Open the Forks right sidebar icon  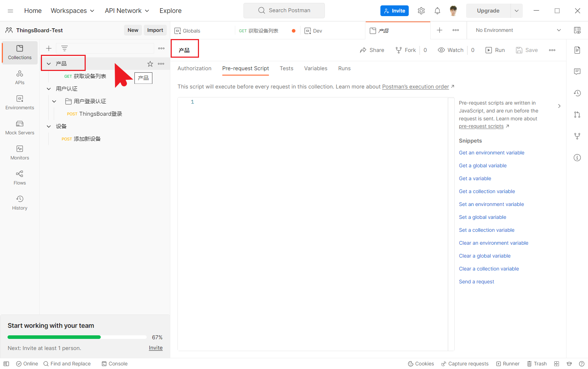(577, 136)
